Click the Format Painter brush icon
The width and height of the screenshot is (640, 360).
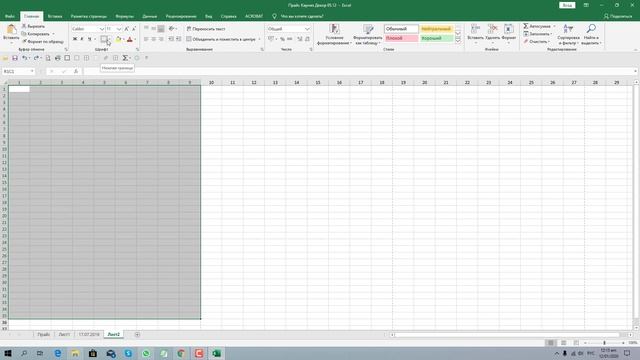[x=24, y=41]
